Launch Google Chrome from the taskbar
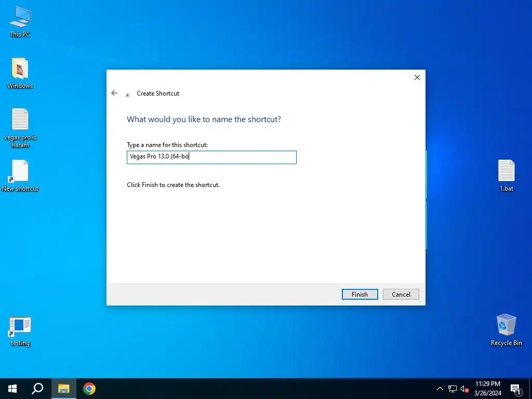The height and width of the screenshot is (399, 532). tap(89, 389)
